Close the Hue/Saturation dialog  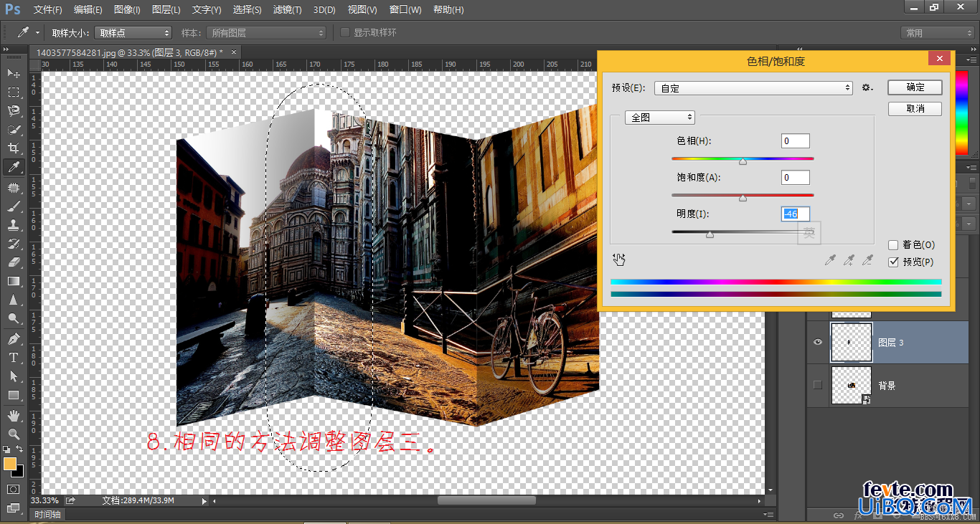pos(938,59)
